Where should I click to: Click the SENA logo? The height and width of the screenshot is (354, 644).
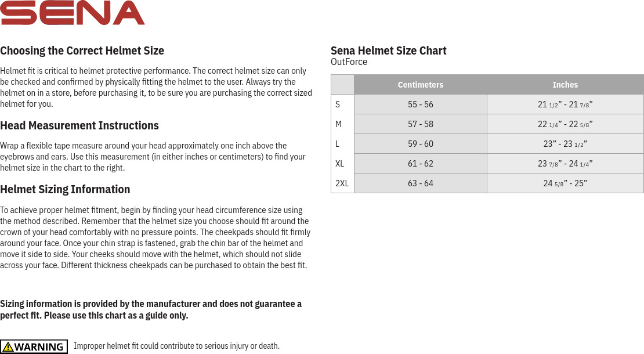(x=73, y=13)
